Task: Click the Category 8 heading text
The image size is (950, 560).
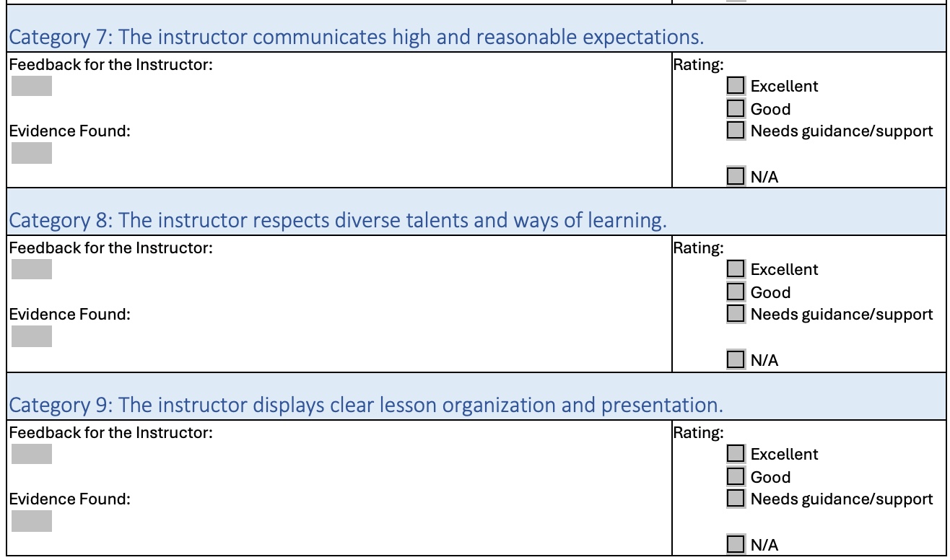Action: click(x=337, y=220)
